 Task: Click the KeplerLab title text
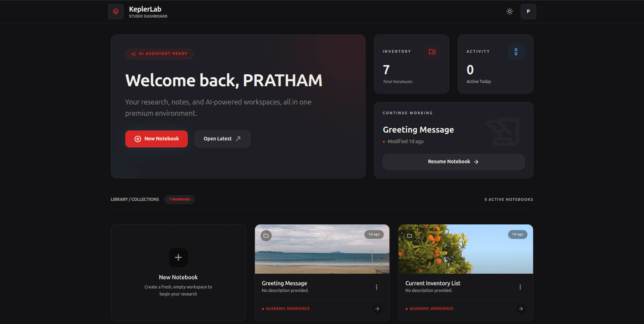145,9
